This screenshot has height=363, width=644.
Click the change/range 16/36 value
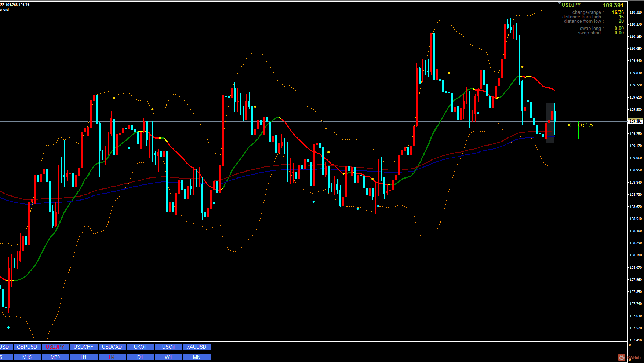click(619, 12)
